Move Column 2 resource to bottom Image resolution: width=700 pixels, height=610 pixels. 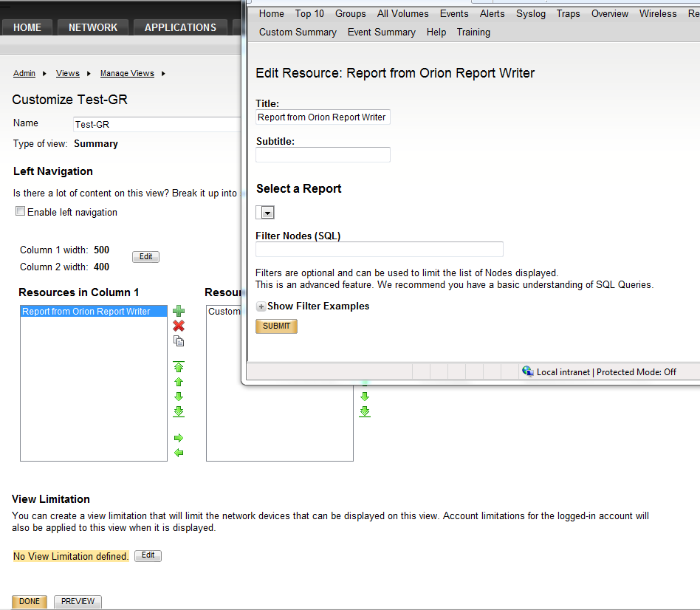point(365,412)
